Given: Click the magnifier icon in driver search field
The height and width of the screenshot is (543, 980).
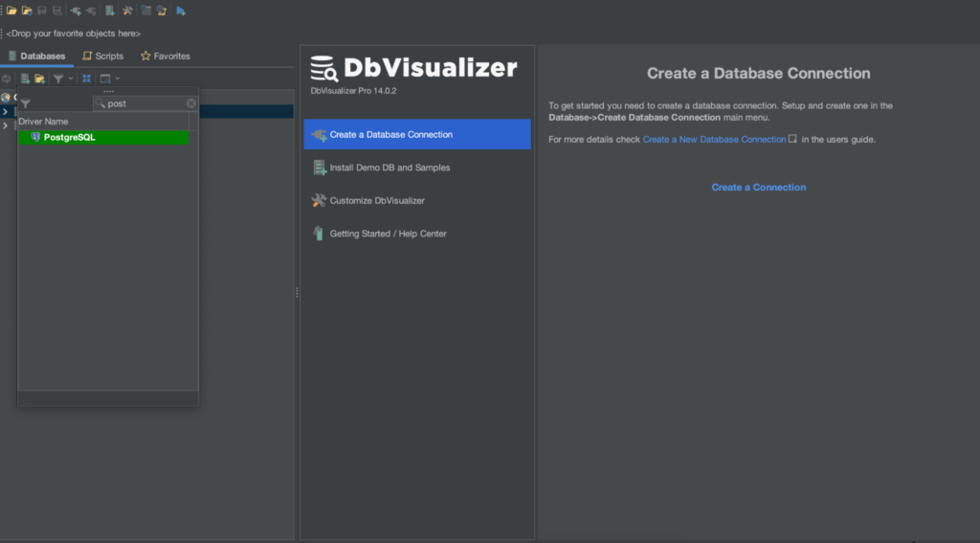Looking at the screenshot, I should (x=100, y=103).
